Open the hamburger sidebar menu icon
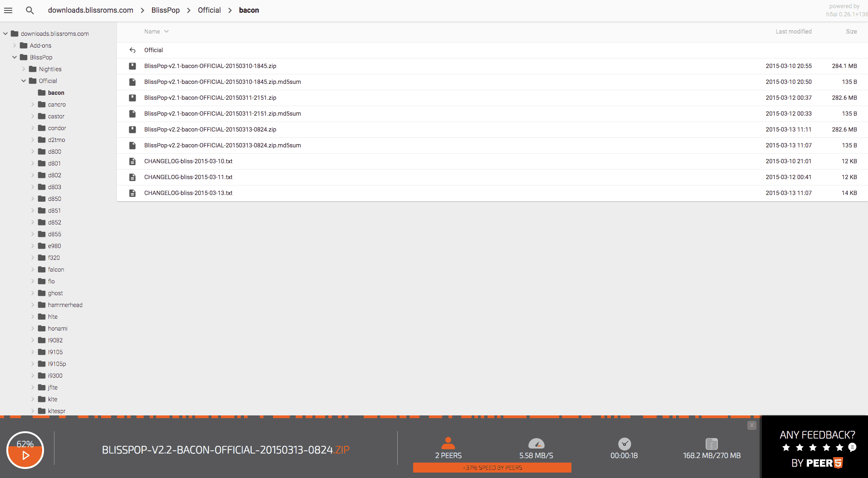868x478 pixels. point(8,10)
